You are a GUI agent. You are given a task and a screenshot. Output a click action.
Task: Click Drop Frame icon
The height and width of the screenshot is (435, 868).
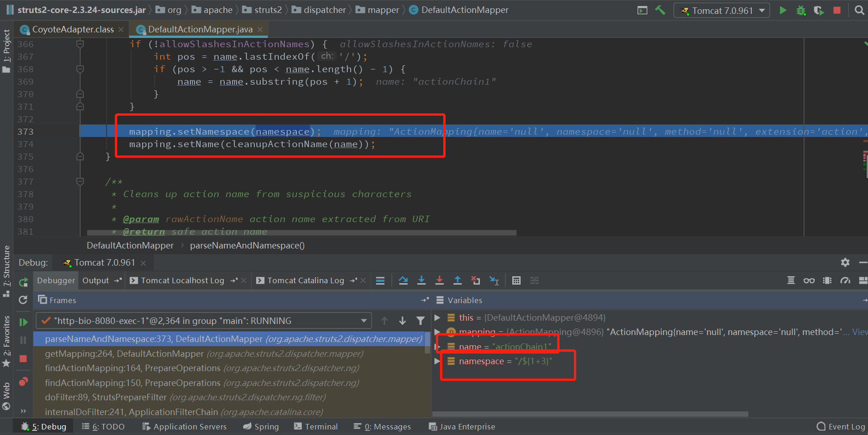click(x=476, y=280)
